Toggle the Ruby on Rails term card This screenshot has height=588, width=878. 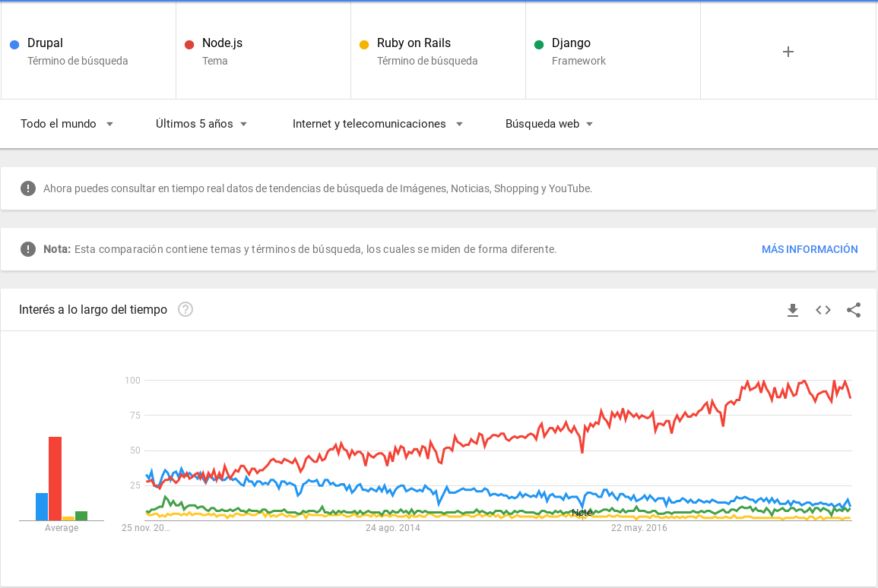tap(437, 50)
